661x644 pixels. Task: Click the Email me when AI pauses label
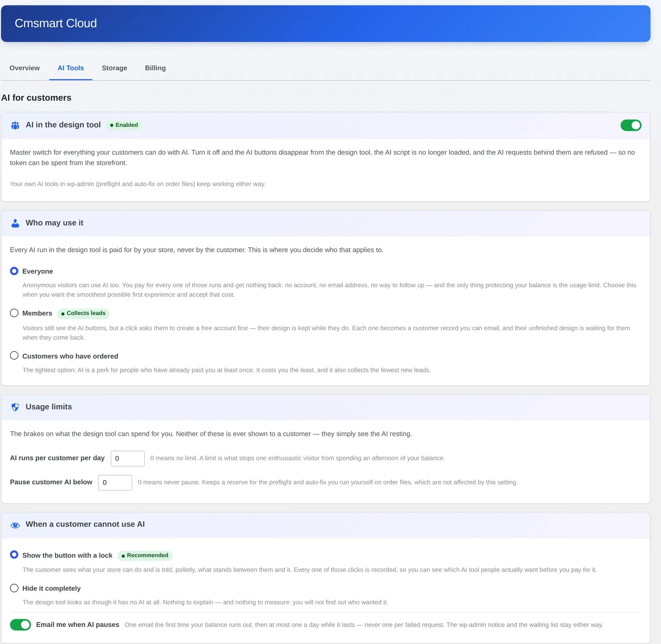pos(78,625)
